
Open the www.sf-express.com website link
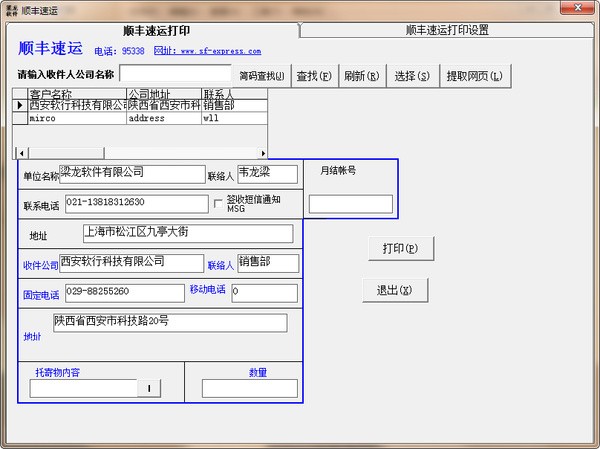(207, 51)
